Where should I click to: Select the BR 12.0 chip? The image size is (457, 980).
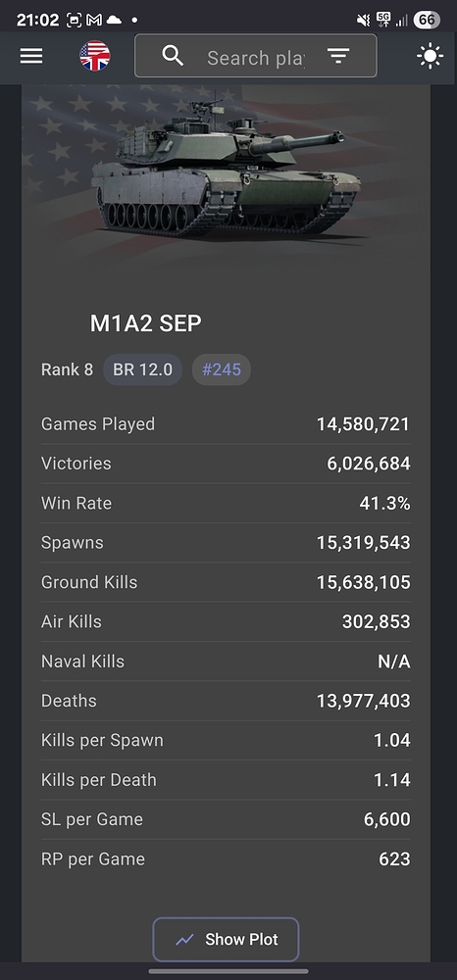pyautogui.click(x=142, y=369)
